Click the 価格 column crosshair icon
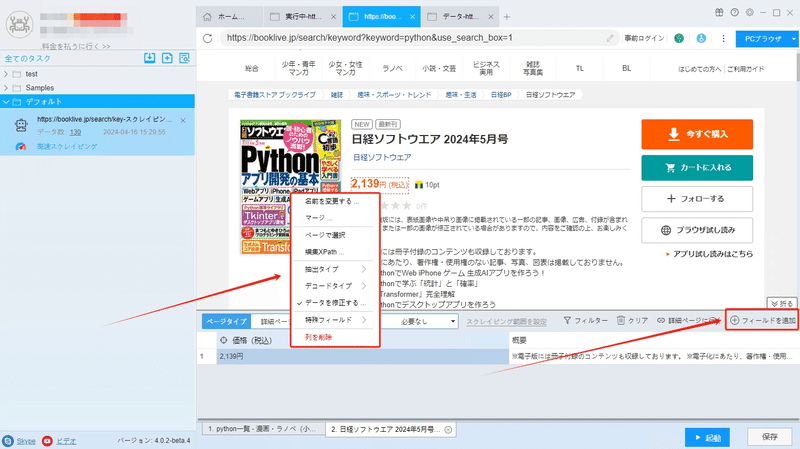The image size is (800, 449). pos(223,340)
